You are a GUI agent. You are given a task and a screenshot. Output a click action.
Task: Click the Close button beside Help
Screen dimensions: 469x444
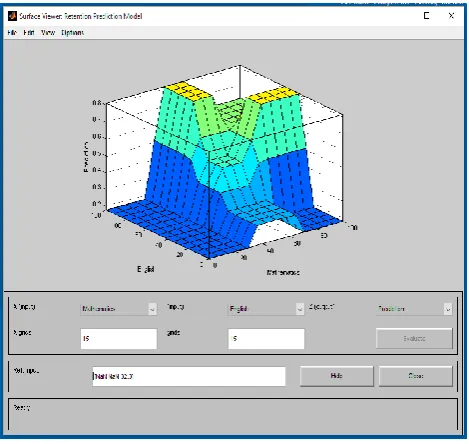[416, 376]
